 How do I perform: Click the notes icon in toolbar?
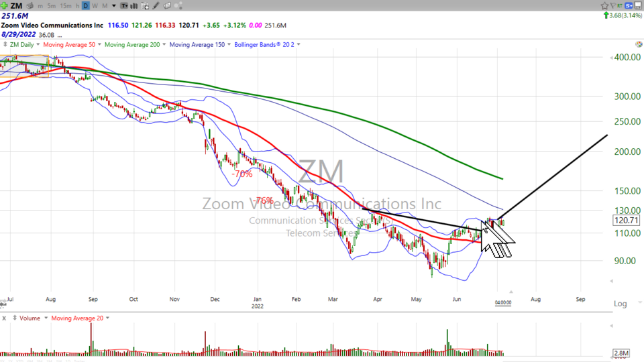167,6
